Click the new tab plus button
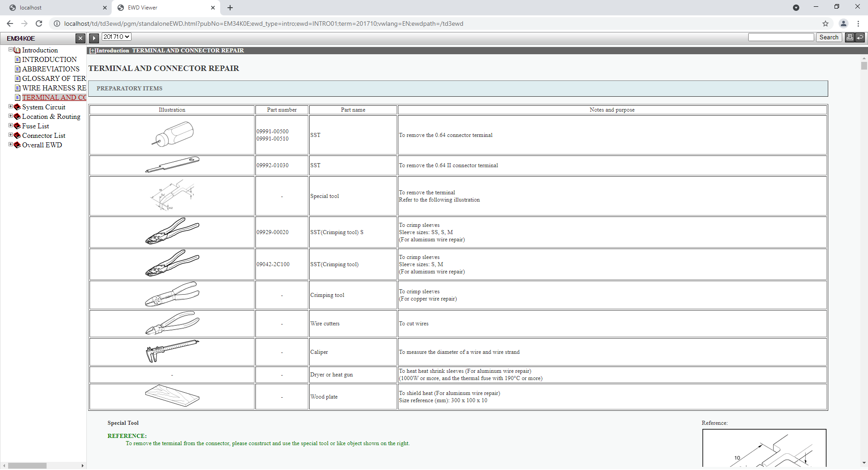868x470 pixels. point(230,8)
